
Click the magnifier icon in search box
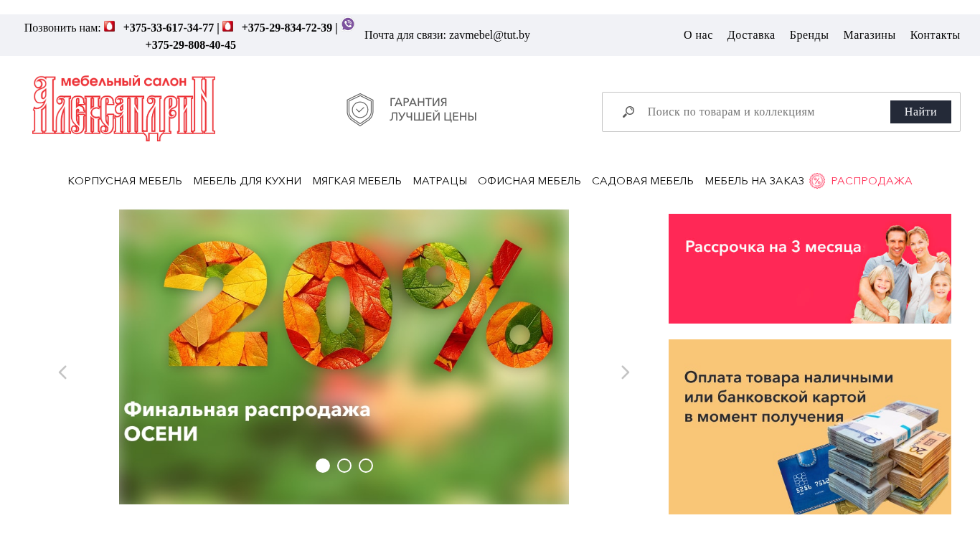click(x=628, y=112)
